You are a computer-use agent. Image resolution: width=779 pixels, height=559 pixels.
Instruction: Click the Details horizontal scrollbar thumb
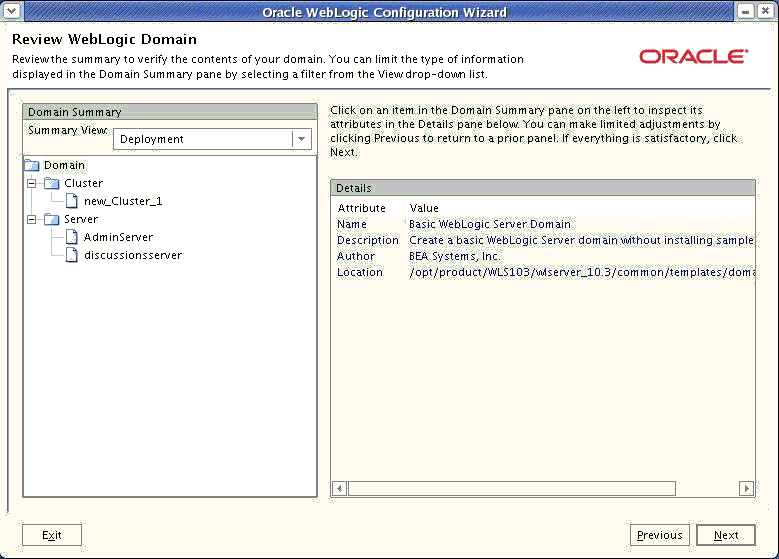click(512, 488)
